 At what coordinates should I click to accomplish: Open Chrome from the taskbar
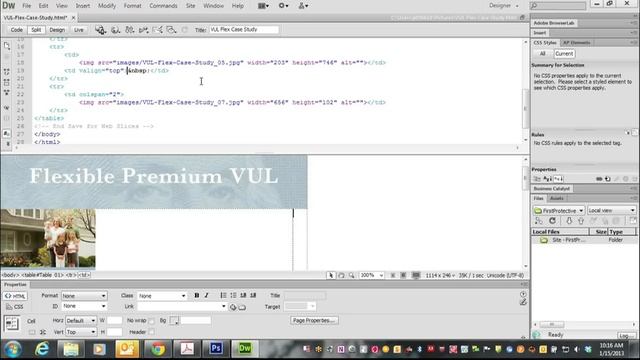click(158, 349)
